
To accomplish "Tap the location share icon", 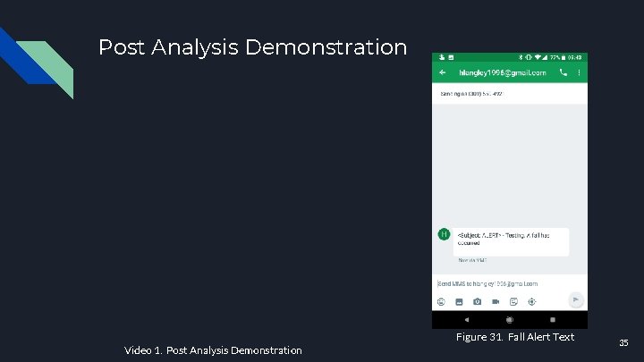I will pyautogui.click(x=532, y=302).
